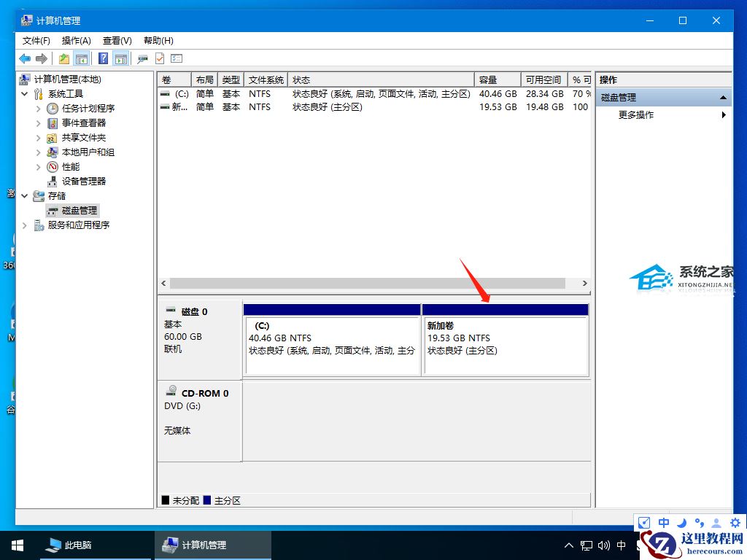Sort by the 类型 column header
Image resolution: width=747 pixels, height=560 pixels.
click(x=231, y=79)
